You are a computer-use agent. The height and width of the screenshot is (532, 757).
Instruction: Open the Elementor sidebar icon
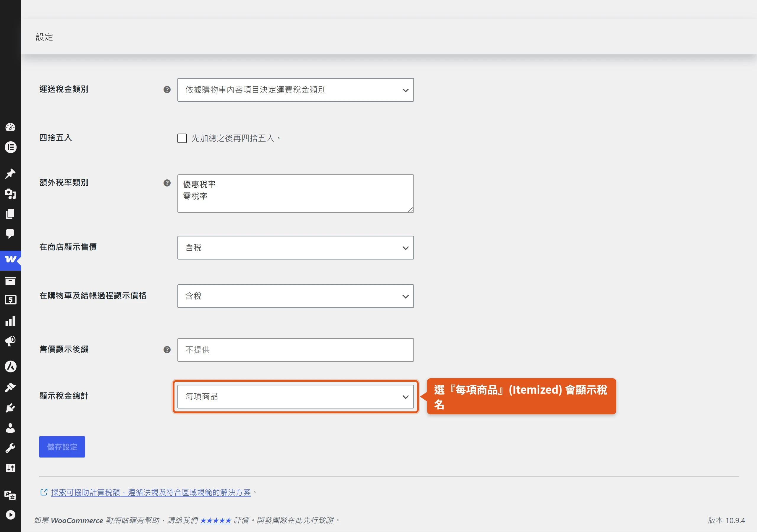tap(10, 147)
